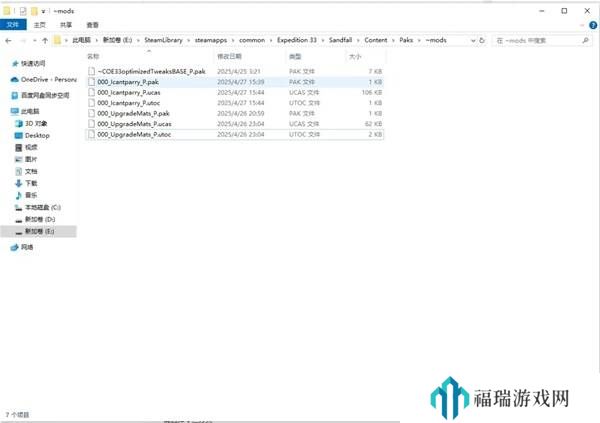Click common in the address path
The image size is (600, 423).
252,40
